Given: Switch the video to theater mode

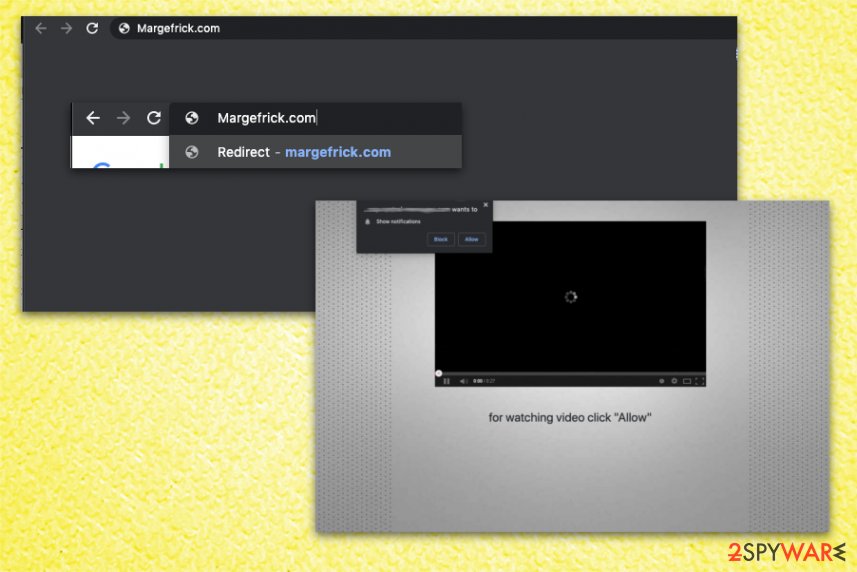Looking at the screenshot, I should click(x=687, y=381).
